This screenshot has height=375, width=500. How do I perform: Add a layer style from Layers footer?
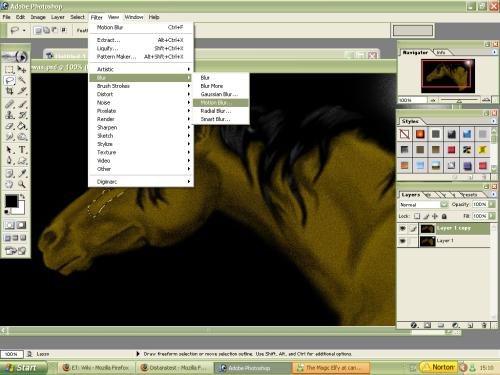(414, 325)
